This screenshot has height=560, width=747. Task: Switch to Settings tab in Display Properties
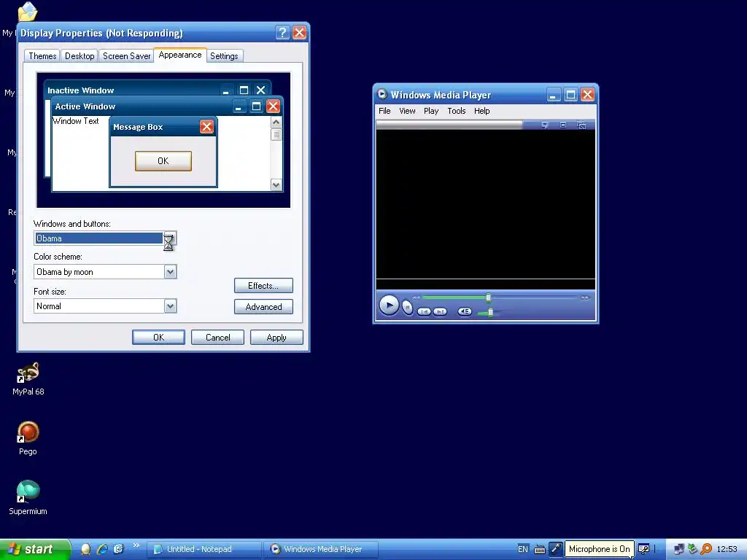[x=224, y=56]
